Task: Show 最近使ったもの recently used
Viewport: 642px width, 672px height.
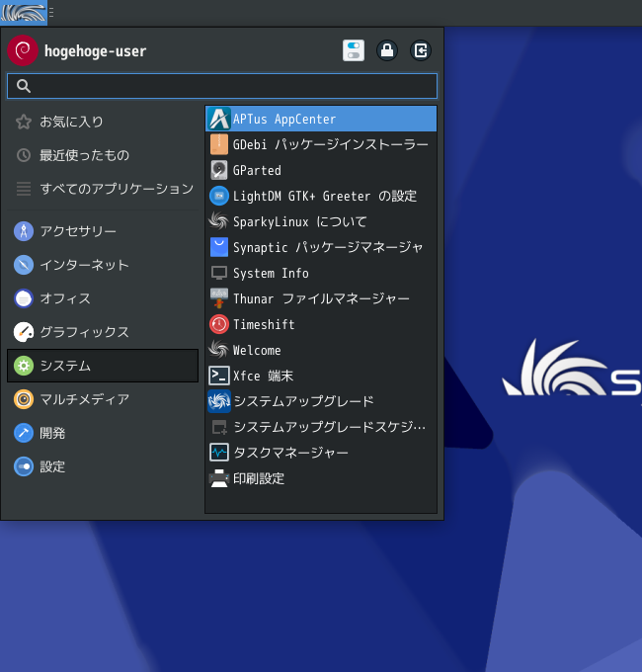Action: (103, 155)
